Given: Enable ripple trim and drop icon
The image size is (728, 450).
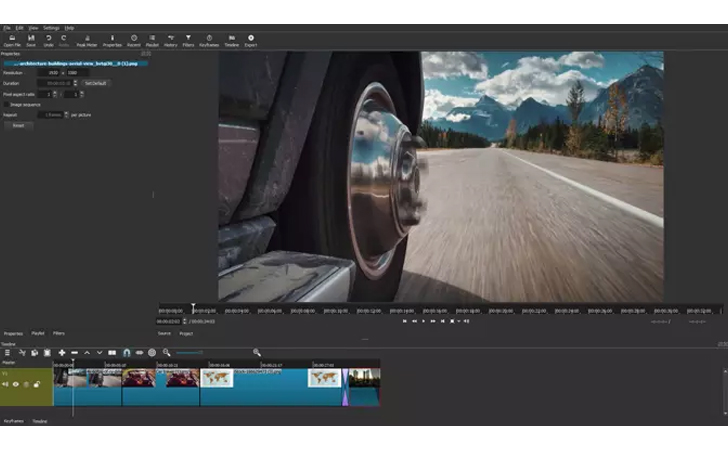Looking at the screenshot, I should [x=139, y=353].
